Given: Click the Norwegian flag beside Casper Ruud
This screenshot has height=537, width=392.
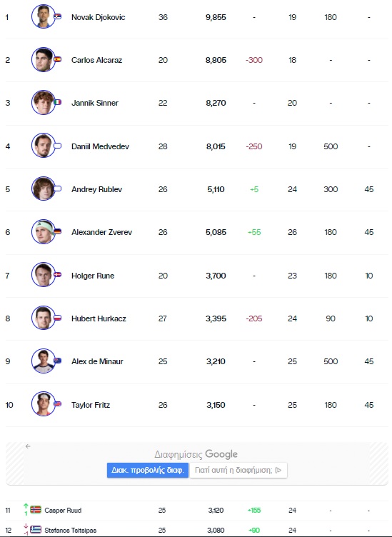Looking at the screenshot, I should point(36,510).
